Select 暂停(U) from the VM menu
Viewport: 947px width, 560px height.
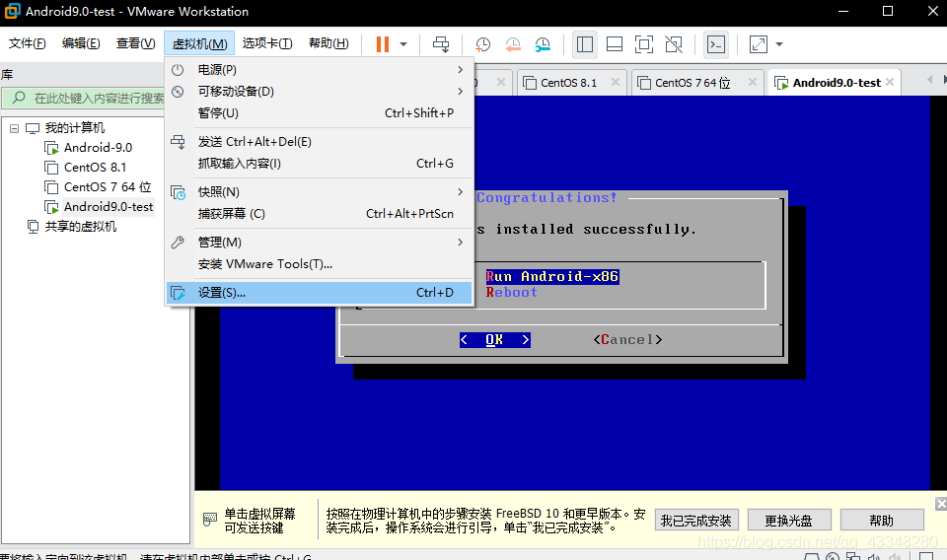[320, 113]
